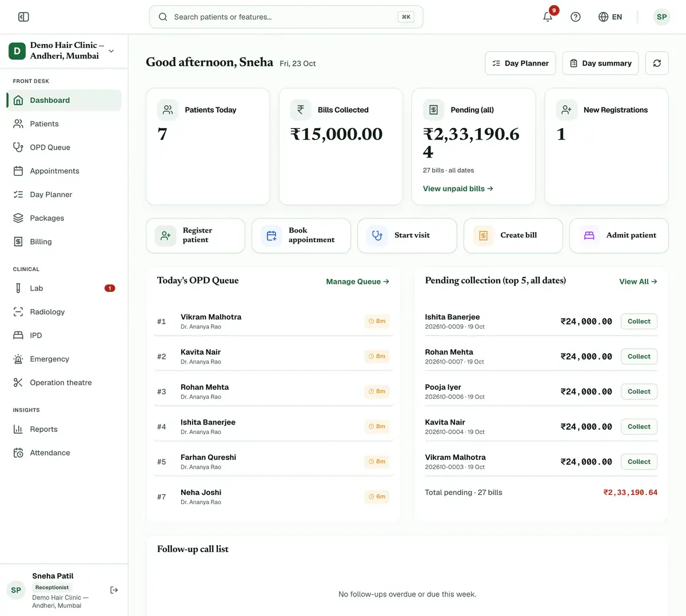Screen dimensions: 686x616
Task: Open Operation theatre in sidebar
Action: pyautogui.click(x=64, y=383)
